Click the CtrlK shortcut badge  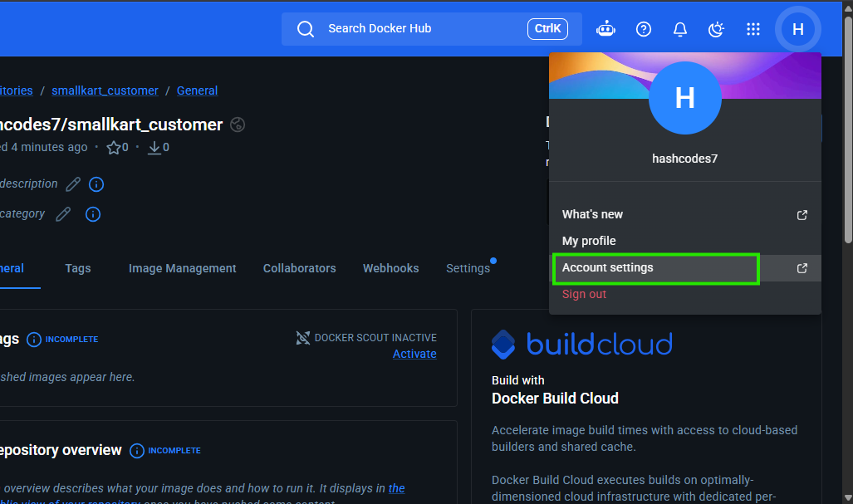coord(547,29)
